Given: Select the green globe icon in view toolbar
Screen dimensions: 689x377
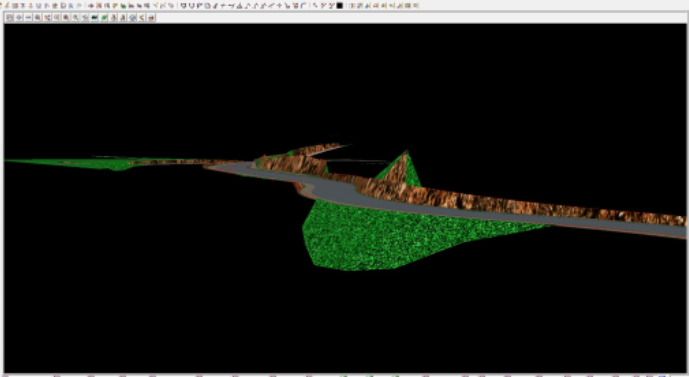Looking at the screenshot, I should click(x=104, y=18).
